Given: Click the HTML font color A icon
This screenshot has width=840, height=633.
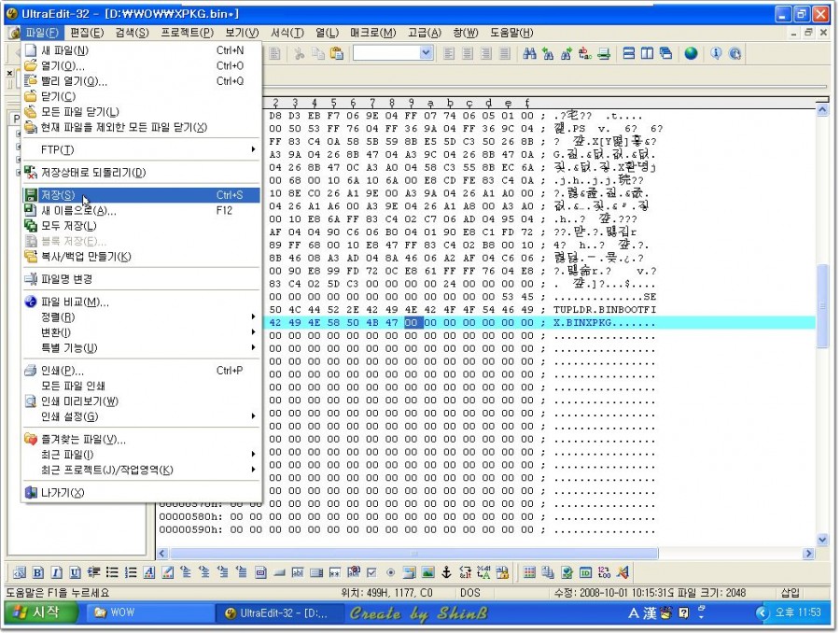Looking at the screenshot, I should tap(149, 572).
